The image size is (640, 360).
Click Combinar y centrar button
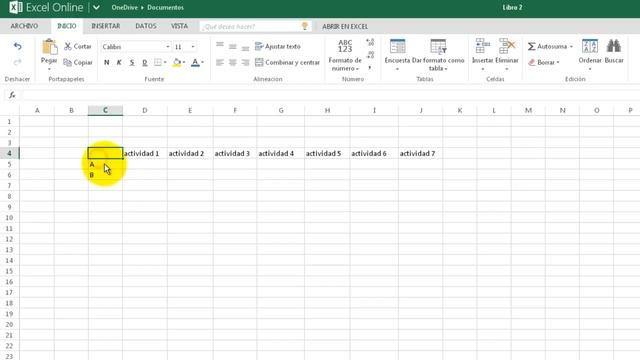(x=287, y=62)
